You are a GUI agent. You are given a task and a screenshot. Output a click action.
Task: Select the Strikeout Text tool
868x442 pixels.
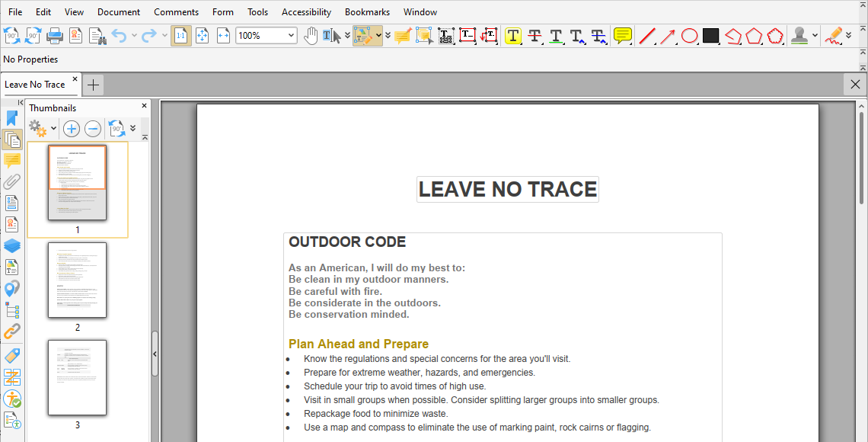(x=533, y=36)
